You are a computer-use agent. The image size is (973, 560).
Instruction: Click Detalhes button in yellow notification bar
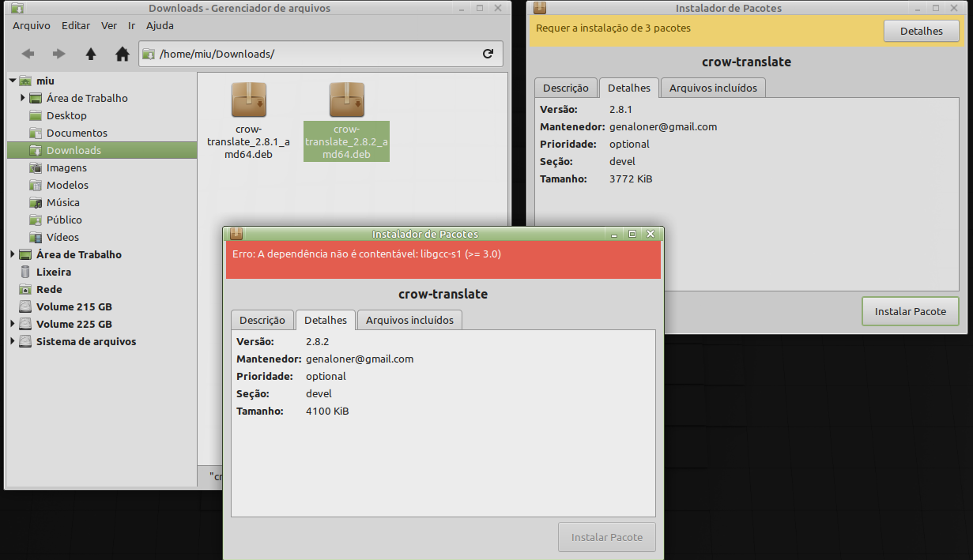point(922,31)
